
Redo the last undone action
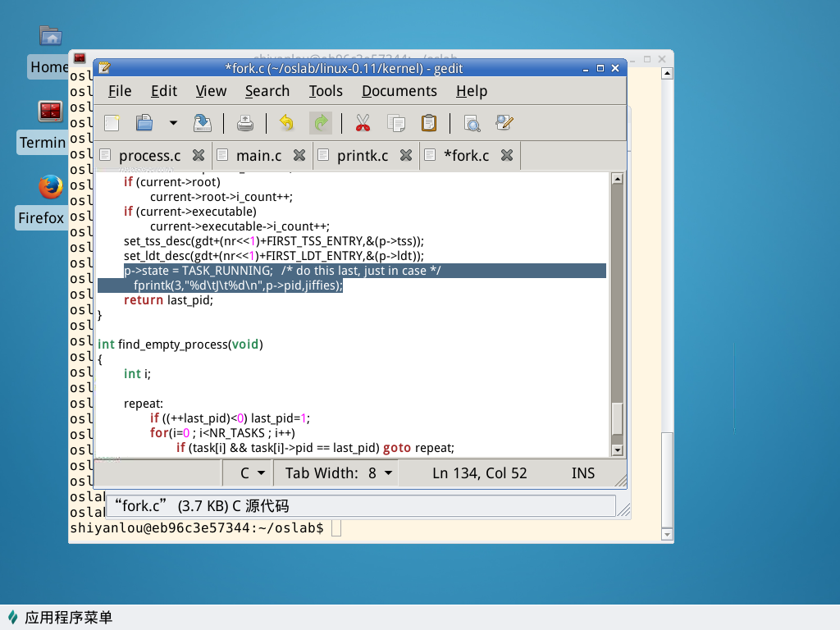(321, 123)
